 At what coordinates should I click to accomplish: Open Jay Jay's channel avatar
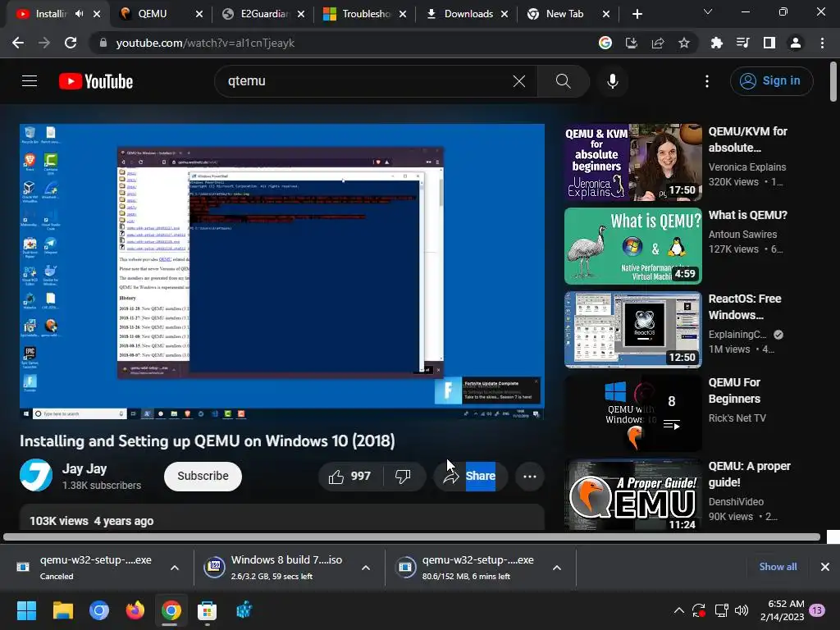click(x=36, y=475)
